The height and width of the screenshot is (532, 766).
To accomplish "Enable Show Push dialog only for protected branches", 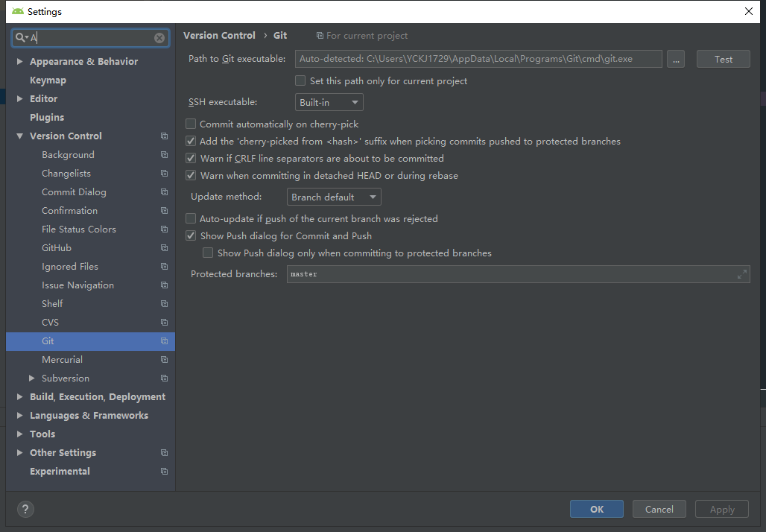I will tap(208, 253).
